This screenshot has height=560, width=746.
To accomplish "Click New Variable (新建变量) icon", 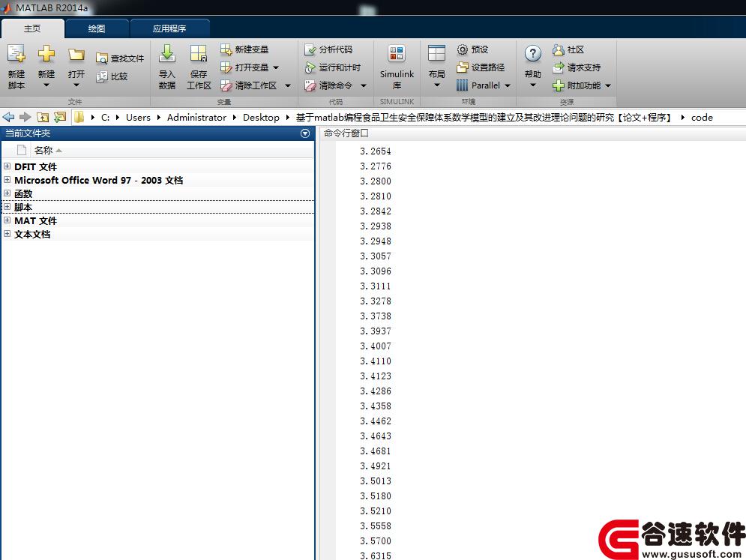I will pos(226,49).
